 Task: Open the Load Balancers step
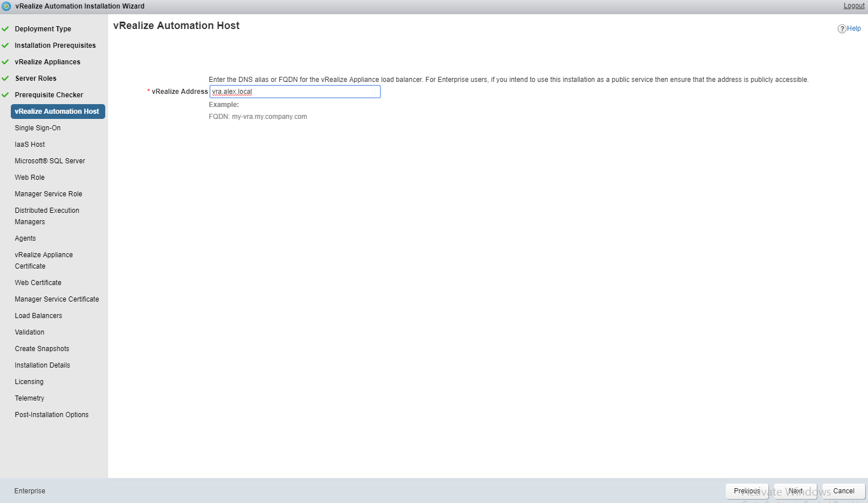pyautogui.click(x=38, y=316)
